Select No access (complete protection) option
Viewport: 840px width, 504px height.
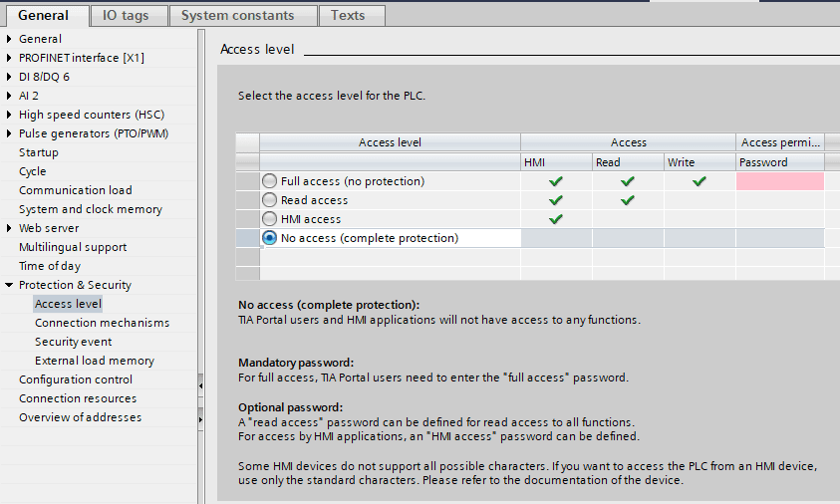(x=269, y=238)
